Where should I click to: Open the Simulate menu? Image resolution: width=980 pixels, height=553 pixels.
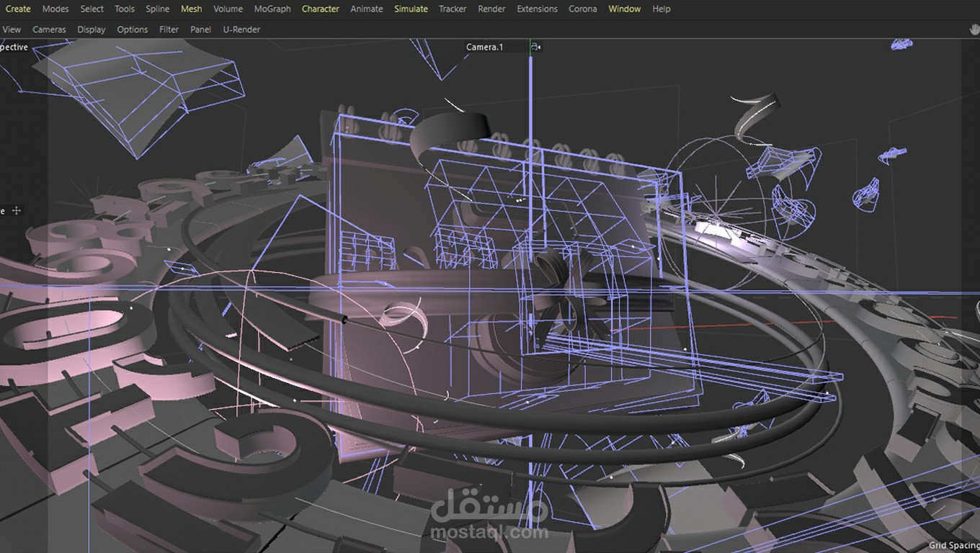[411, 9]
